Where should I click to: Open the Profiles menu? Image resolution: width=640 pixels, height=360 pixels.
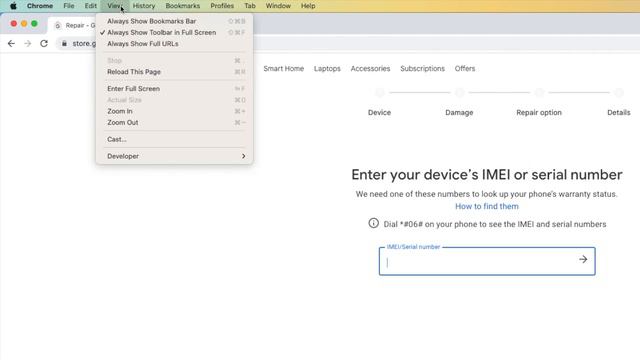(x=222, y=6)
